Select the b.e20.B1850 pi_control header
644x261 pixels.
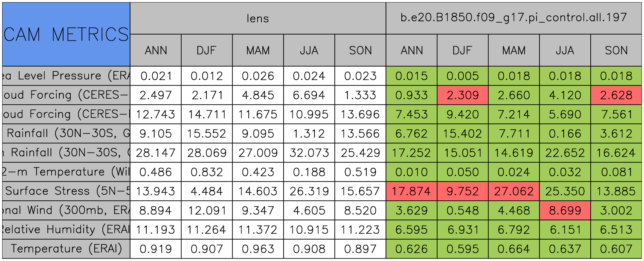tap(513, 18)
